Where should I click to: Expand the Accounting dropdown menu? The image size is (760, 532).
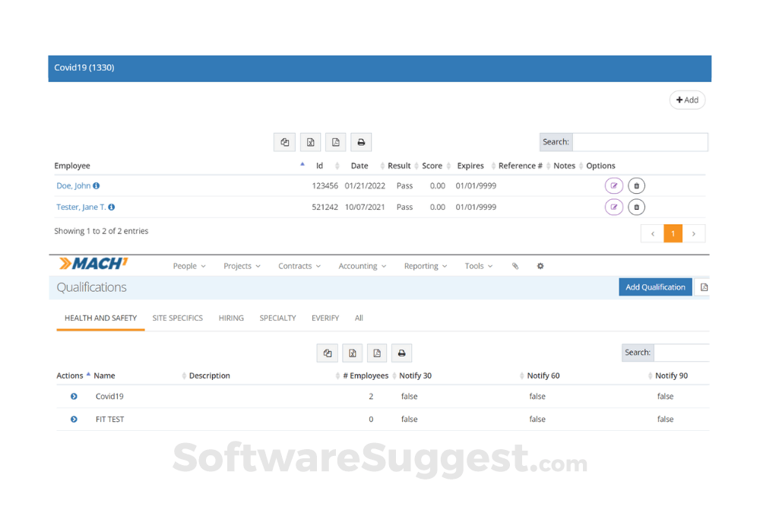(x=363, y=266)
